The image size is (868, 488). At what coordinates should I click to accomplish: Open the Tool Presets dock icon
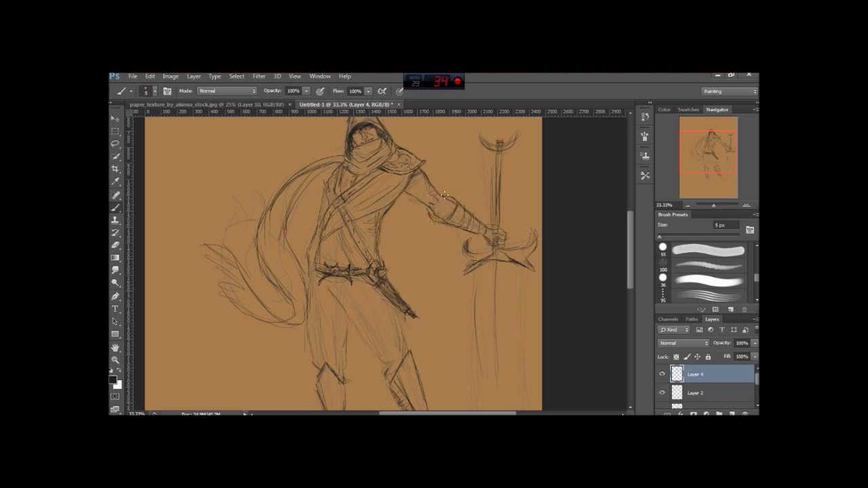click(645, 175)
